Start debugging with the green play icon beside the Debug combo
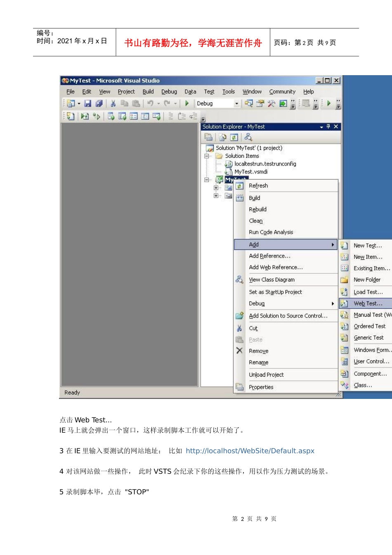392x555 pixels. coord(187,103)
